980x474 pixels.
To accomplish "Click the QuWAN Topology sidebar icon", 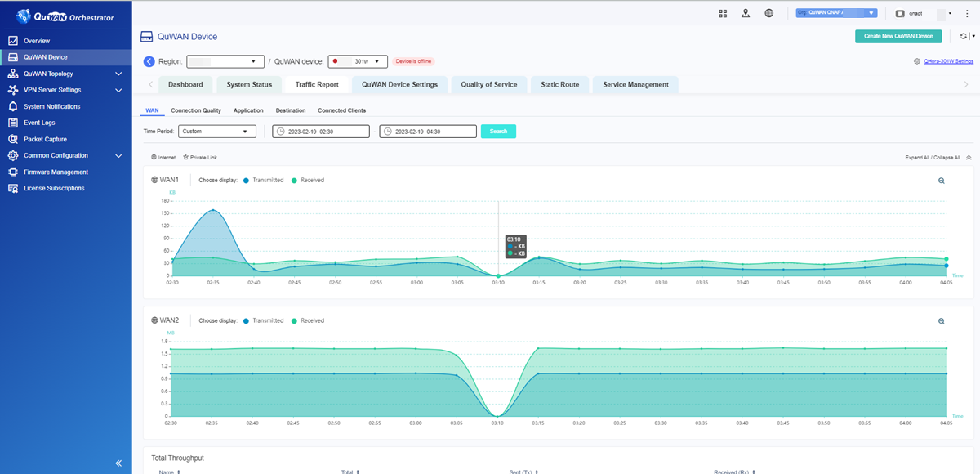I will pyautogui.click(x=12, y=74).
